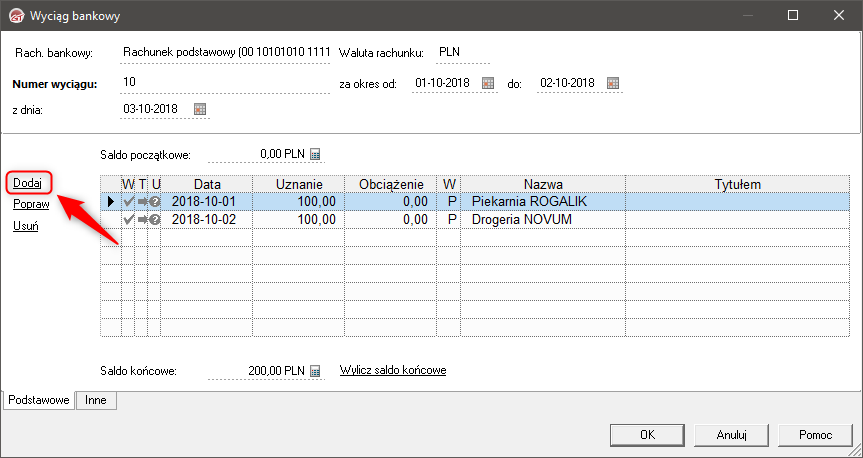Open calculator for Saldo końcowe

315,371
